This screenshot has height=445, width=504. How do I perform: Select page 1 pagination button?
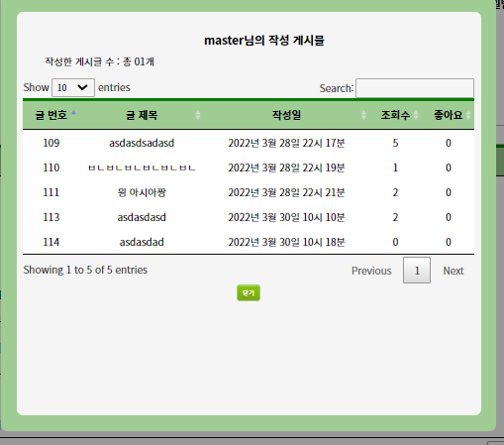coord(417,271)
